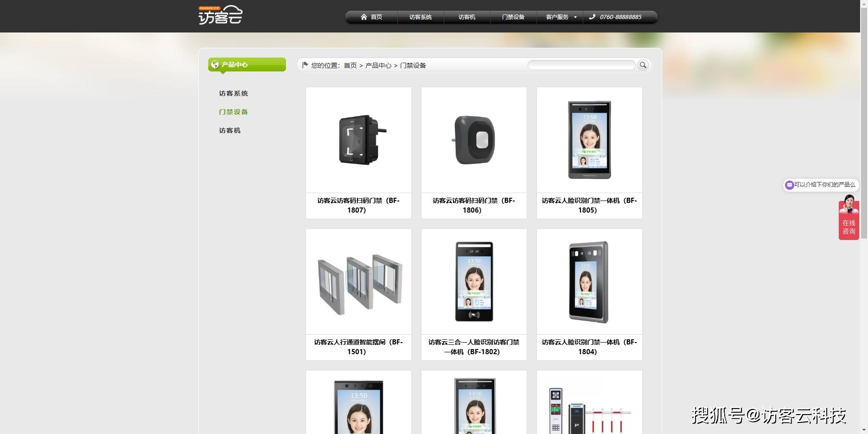Open the 在线咨询 customer service widget
Viewport: 868px width, 434px height.
(849, 220)
